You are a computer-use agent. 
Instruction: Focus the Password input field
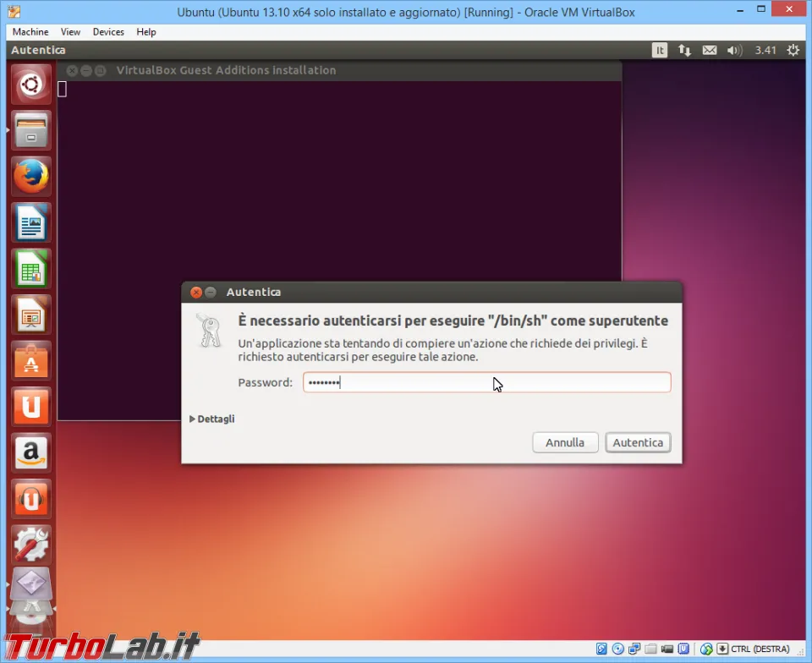pyautogui.click(x=487, y=382)
